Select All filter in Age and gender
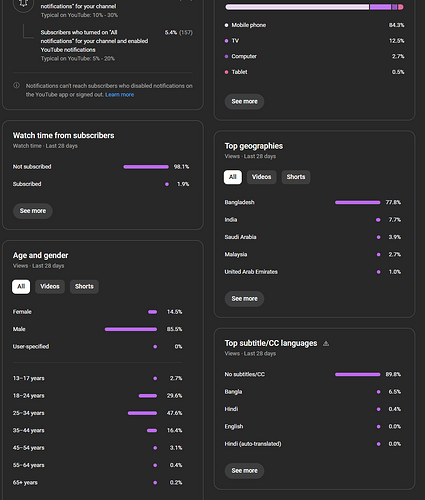The height and width of the screenshot is (500, 425). (21, 287)
